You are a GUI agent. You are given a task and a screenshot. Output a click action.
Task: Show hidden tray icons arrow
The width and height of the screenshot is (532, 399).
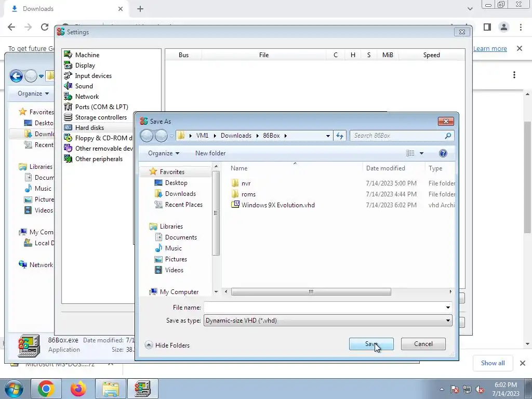point(442,389)
